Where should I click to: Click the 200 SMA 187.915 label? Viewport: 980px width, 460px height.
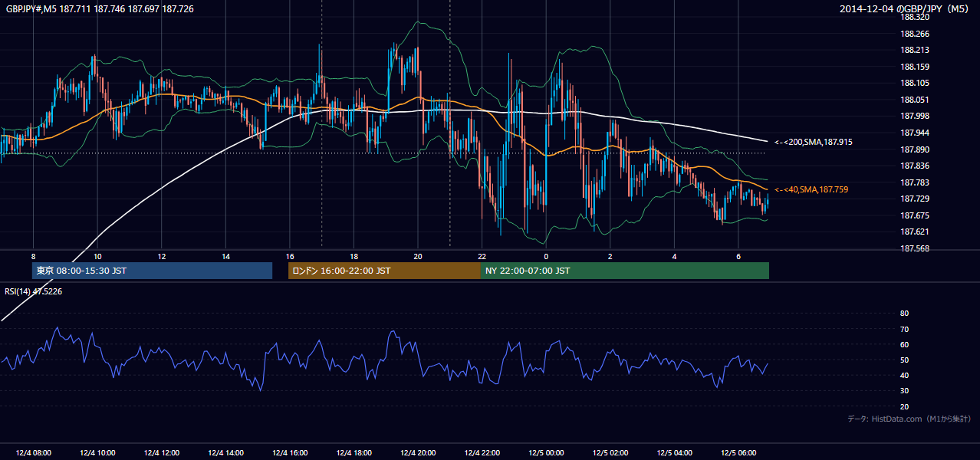[x=814, y=142]
